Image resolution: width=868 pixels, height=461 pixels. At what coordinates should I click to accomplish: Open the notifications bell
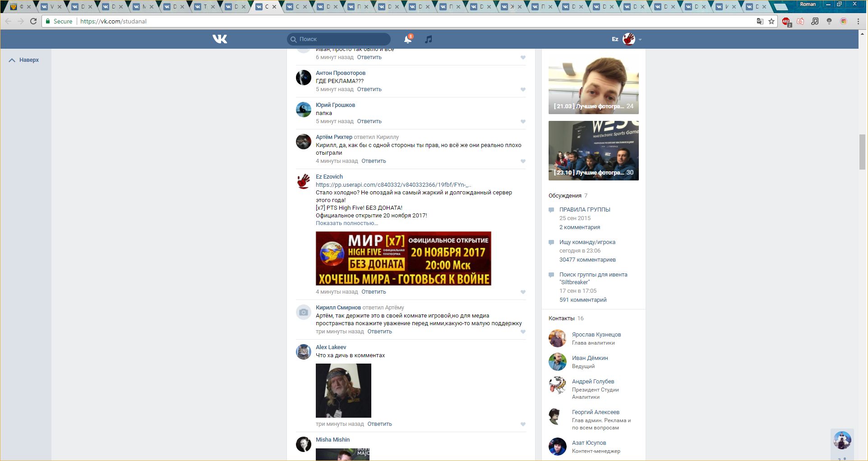(408, 39)
